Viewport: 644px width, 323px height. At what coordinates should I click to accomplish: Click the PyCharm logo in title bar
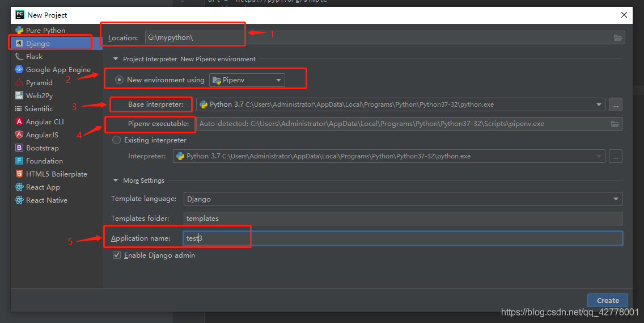19,15
